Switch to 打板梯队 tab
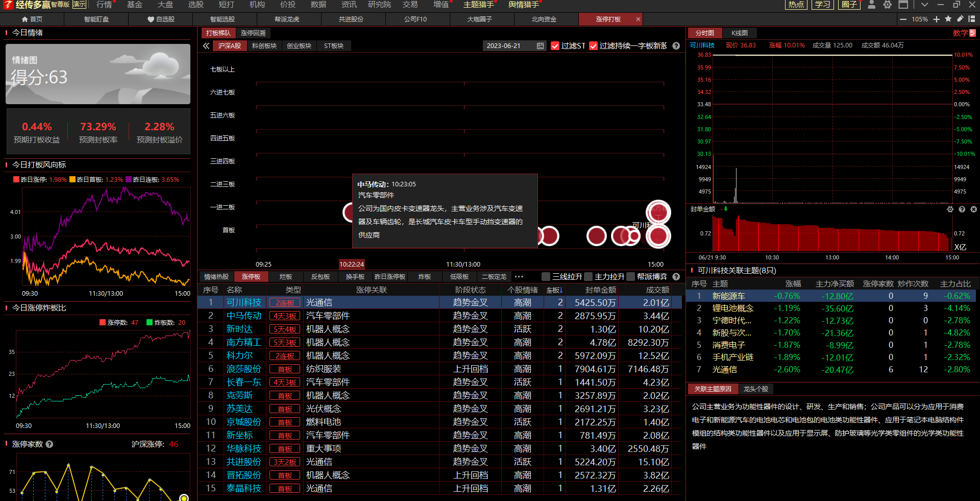 pos(218,33)
